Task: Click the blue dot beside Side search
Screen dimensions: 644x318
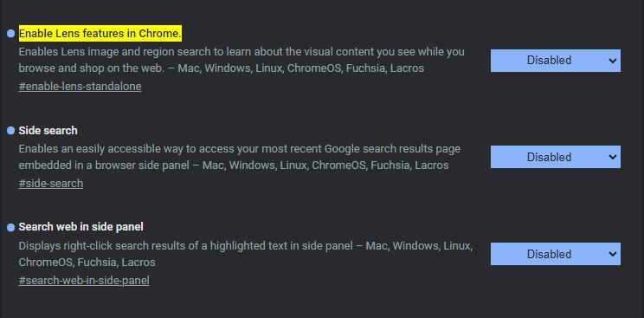Action: point(10,131)
